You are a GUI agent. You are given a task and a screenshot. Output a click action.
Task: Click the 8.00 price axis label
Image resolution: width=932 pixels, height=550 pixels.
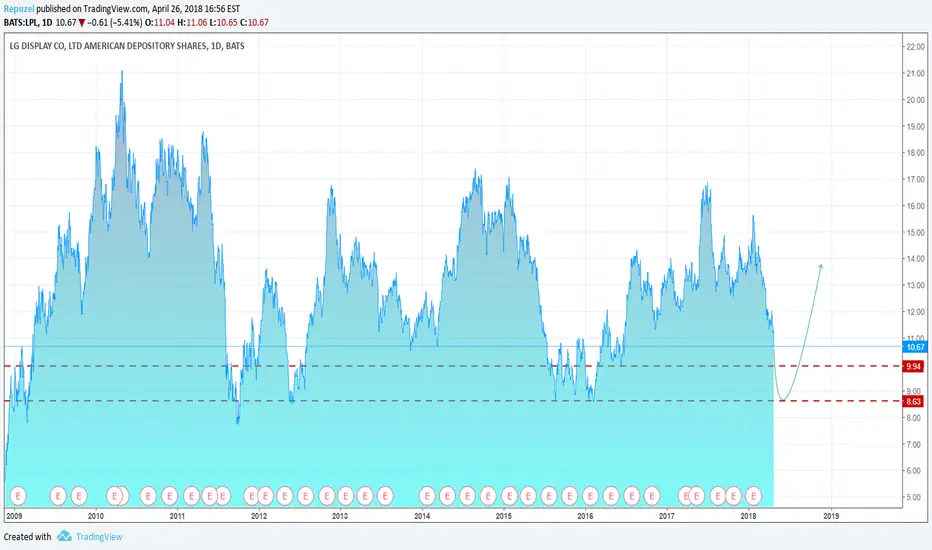pos(913,418)
